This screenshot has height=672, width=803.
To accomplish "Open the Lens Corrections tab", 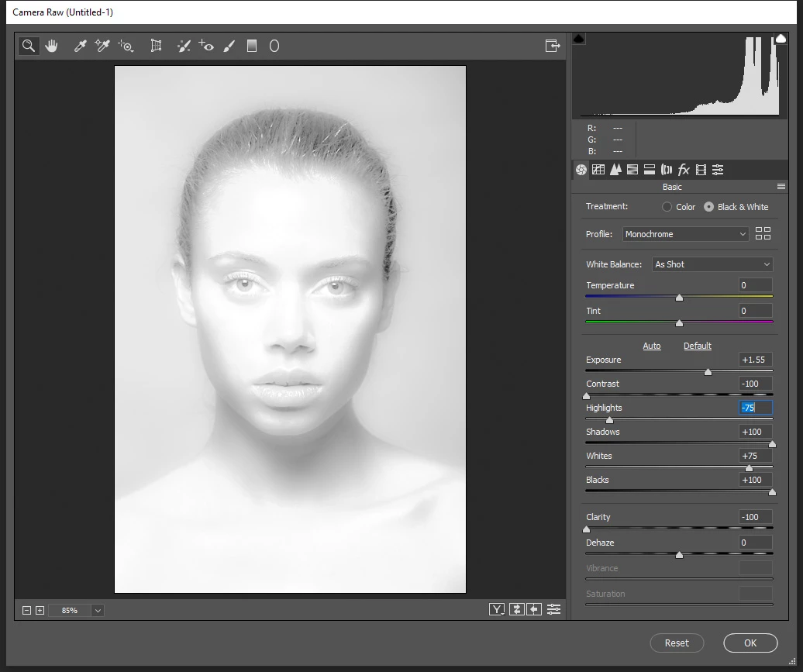I will point(667,170).
